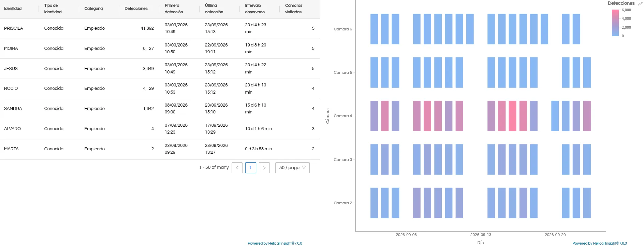
Task: Click the Camara 3 axis label
Action: (343, 160)
